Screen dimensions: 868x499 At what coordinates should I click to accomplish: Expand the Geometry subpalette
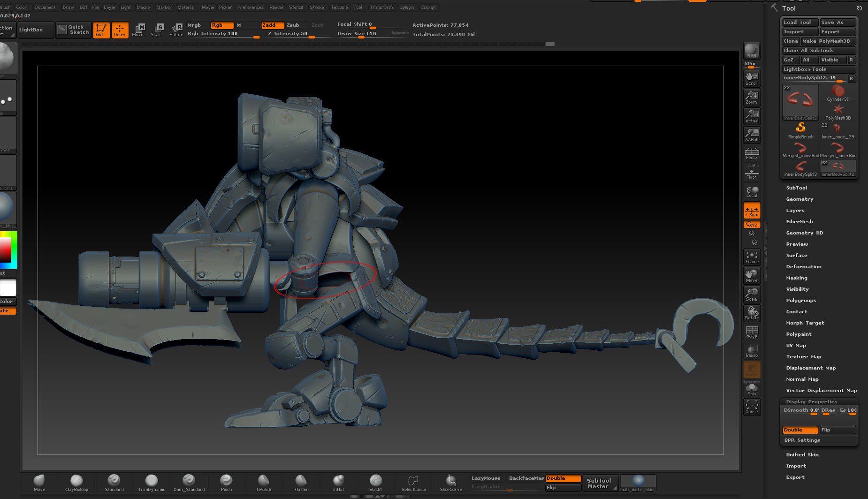coord(800,199)
